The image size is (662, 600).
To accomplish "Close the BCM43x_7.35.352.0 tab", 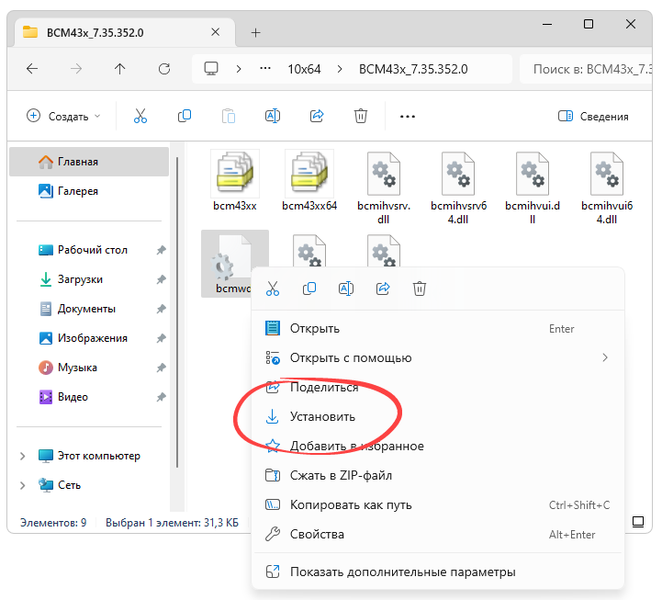I will [x=215, y=32].
